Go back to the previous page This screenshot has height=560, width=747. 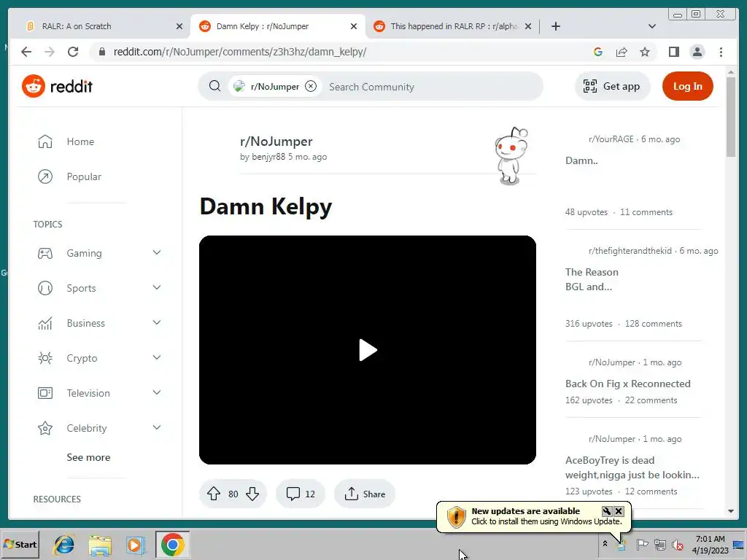(x=26, y=52)
